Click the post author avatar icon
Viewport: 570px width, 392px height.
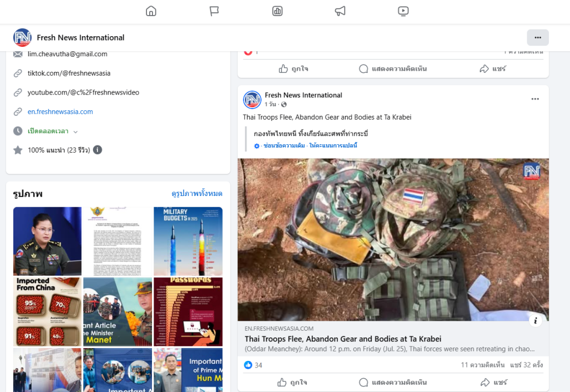(x=252, y=100)
